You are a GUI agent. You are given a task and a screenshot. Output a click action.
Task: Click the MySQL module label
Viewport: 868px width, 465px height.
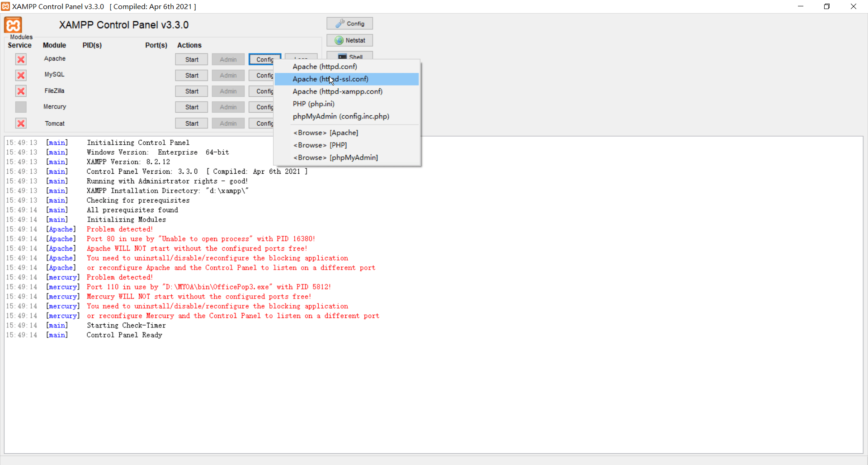pos(55,74)
